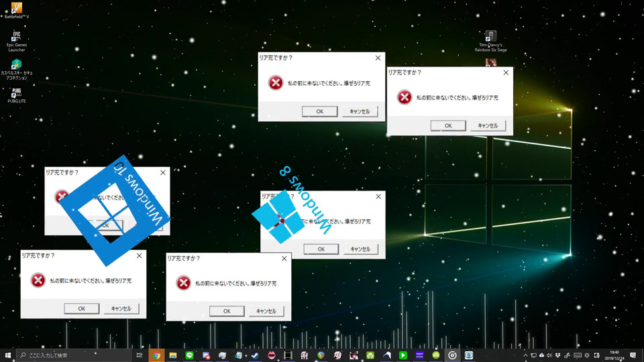Open the network status tray icon
Image resolution: width=644 pixels, height=362 pixels.
point(533,355)
